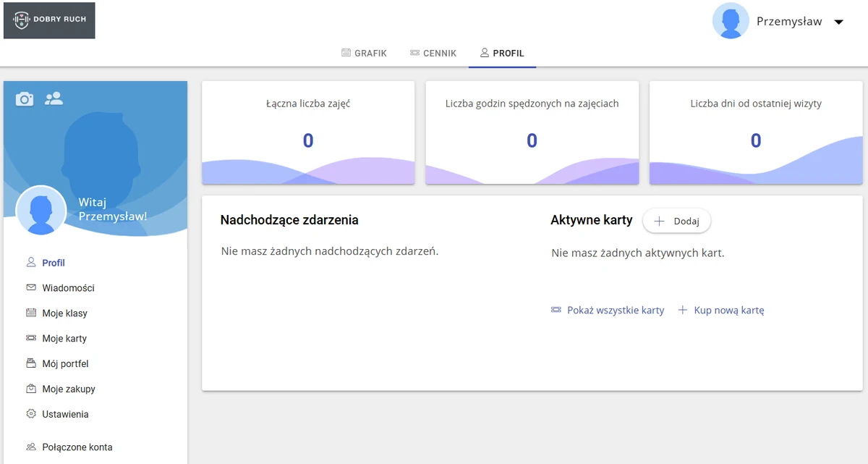The width and height of the screenshot is (868, 464).
Task: Switch to the GRAFIK tab
Action: [364, 53]
